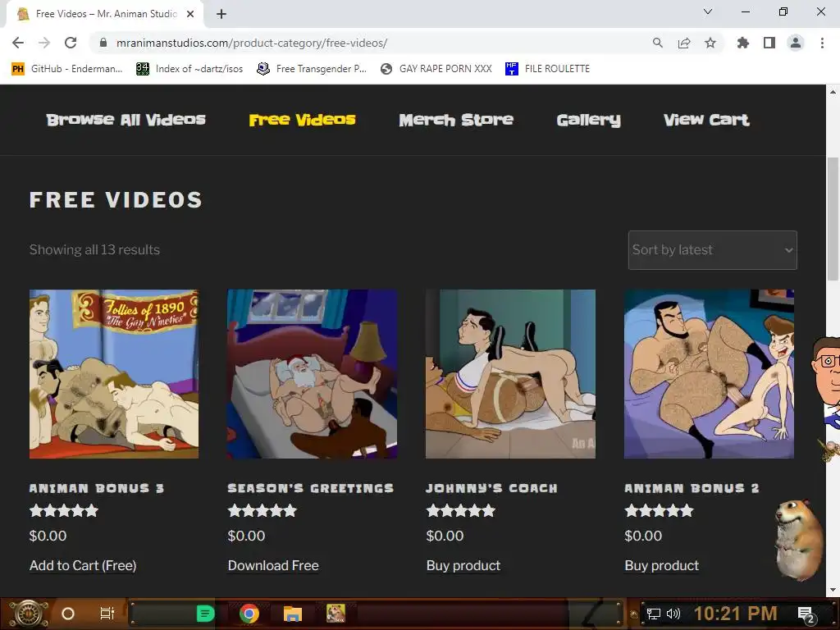Click the Chrome taskbar icon
The image size is (840, 630).
tap(249, 614)
